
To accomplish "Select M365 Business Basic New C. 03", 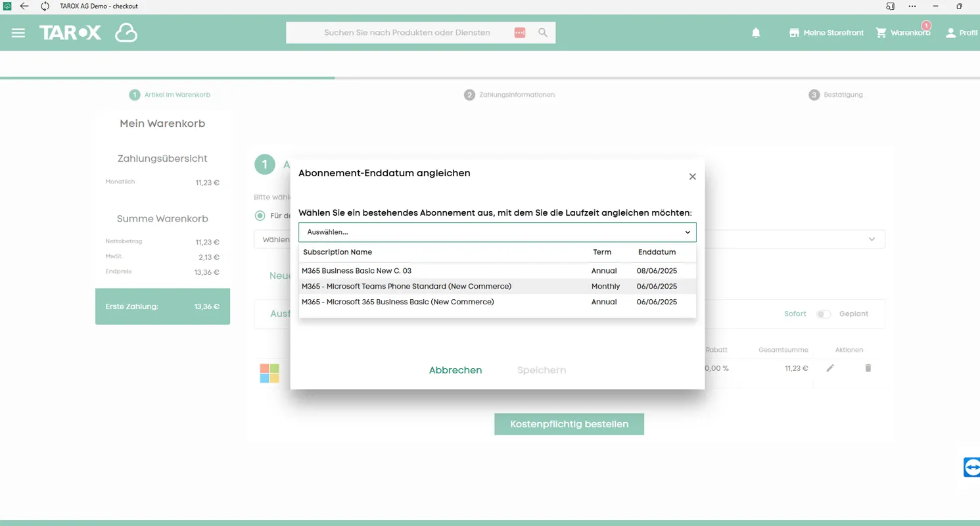I will (x=498, y=271).
